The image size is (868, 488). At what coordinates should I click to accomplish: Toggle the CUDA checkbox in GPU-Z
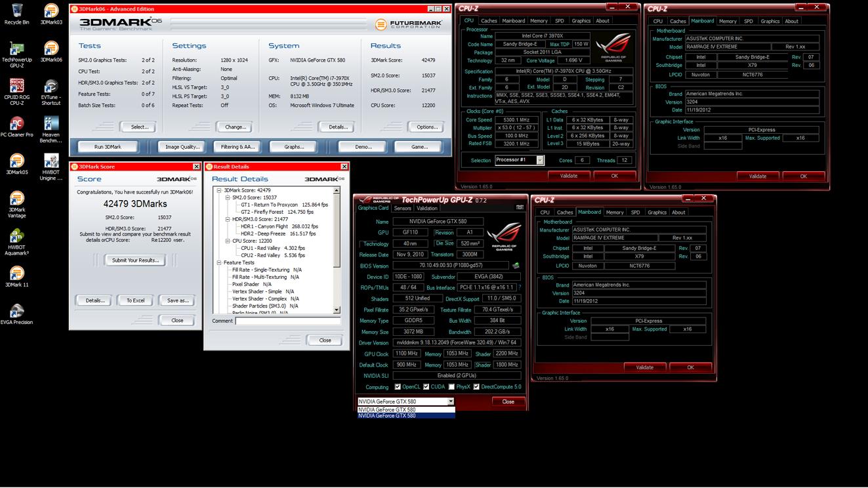[426, 387]
